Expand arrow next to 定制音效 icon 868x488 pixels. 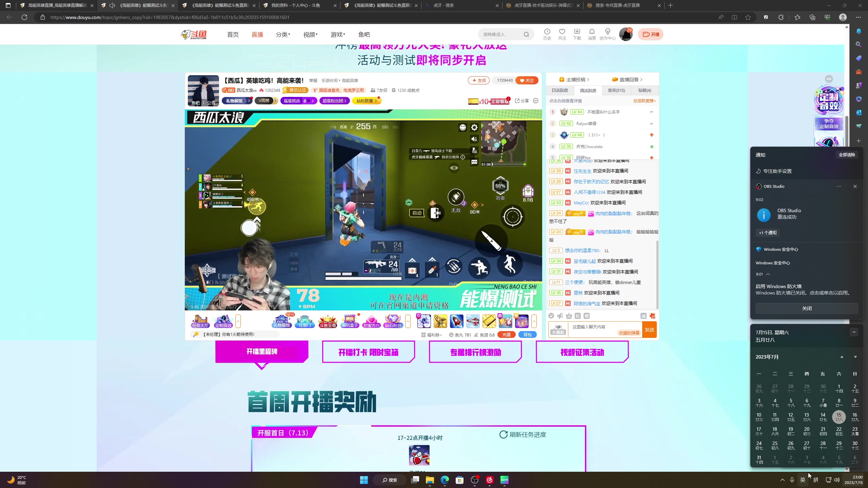[238, 321]
